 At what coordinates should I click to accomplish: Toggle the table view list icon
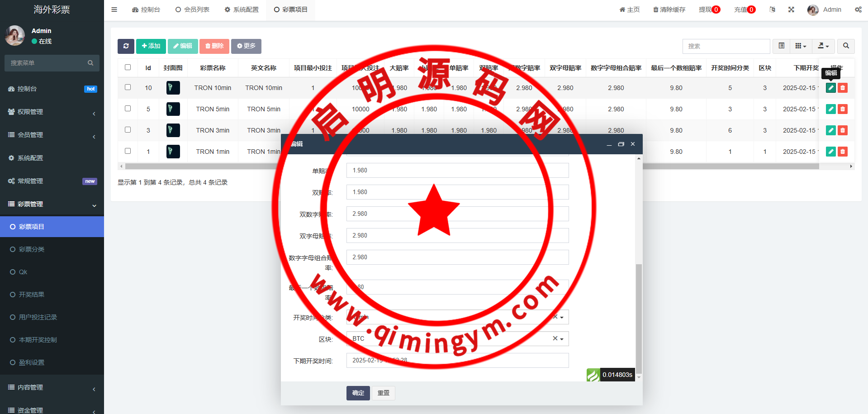click(x=781, y=46)
